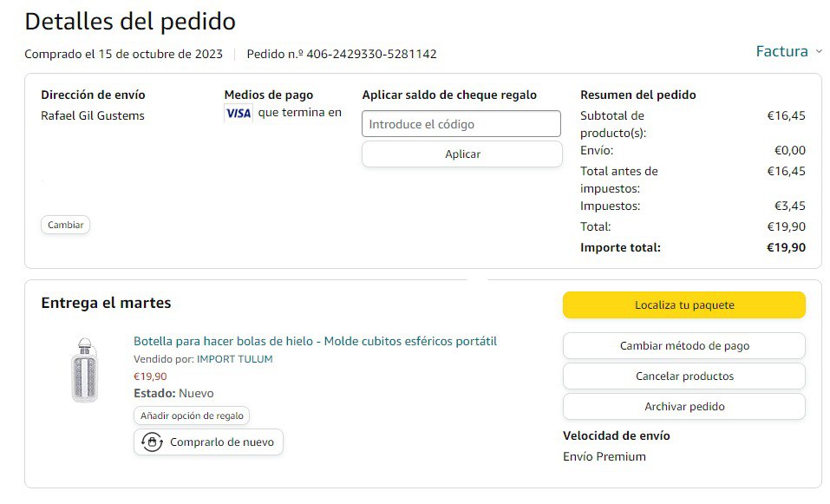This screenshot has width=830, height=504.
Task: Focus the gift card code field
Action: pos(461,124)
